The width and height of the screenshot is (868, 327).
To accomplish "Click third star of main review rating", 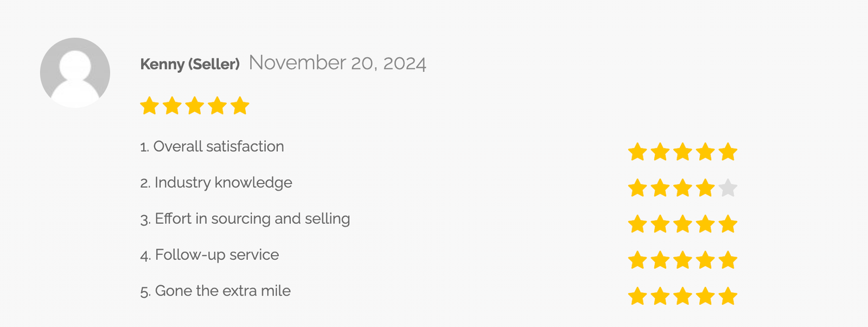I will pyautogui.click(x=194, y=106).
